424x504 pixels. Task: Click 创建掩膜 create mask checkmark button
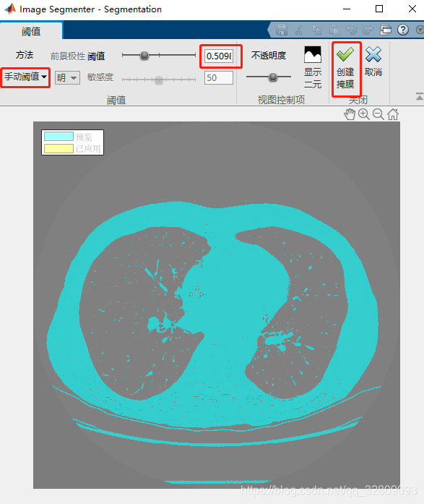point(345,67)
